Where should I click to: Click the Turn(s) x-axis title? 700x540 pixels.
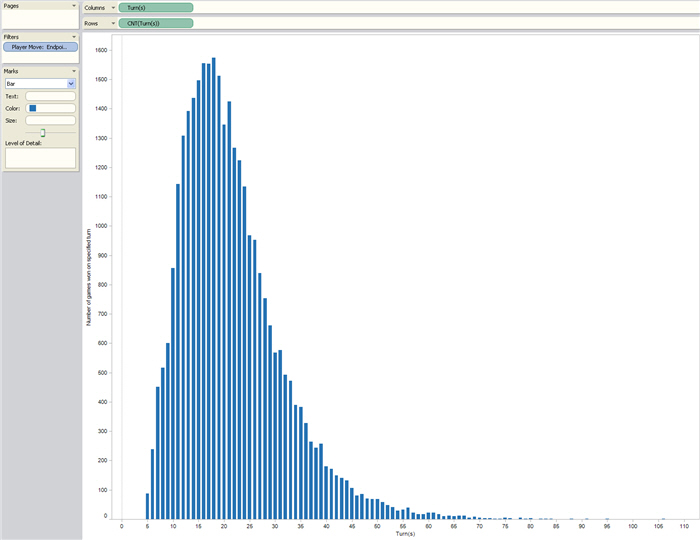pos(405,534)
